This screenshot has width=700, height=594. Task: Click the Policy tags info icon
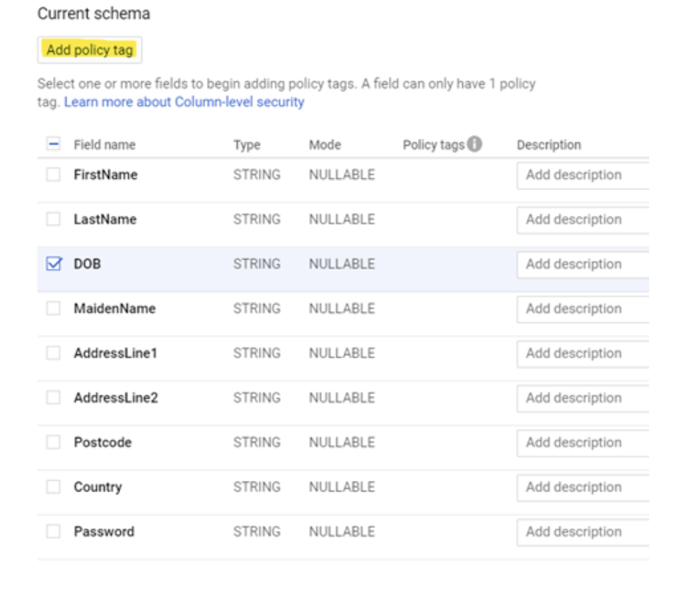tap(474, 144)
